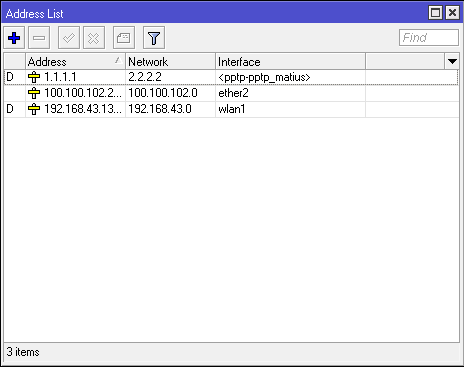Screen dimensions: 464x367
Task: Select the ether2 interface cell
Action: point(290,93)
